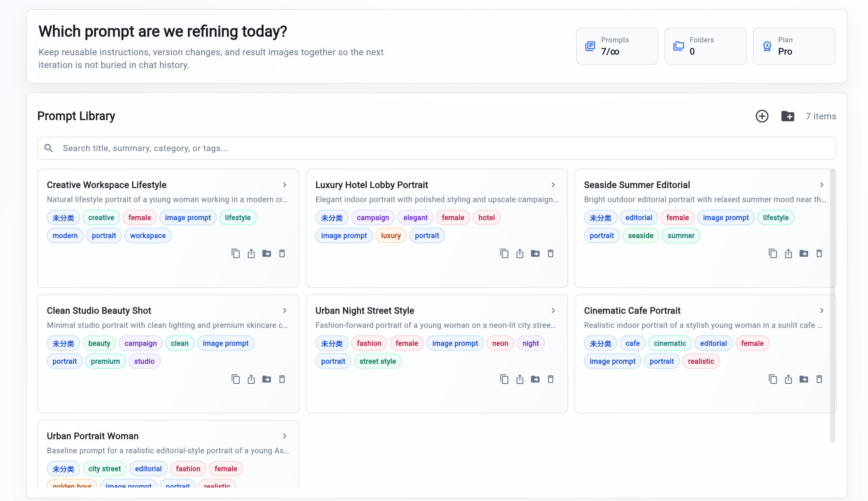
Task: Click the magnifier icon in search bar
Action: coord(48,148)
